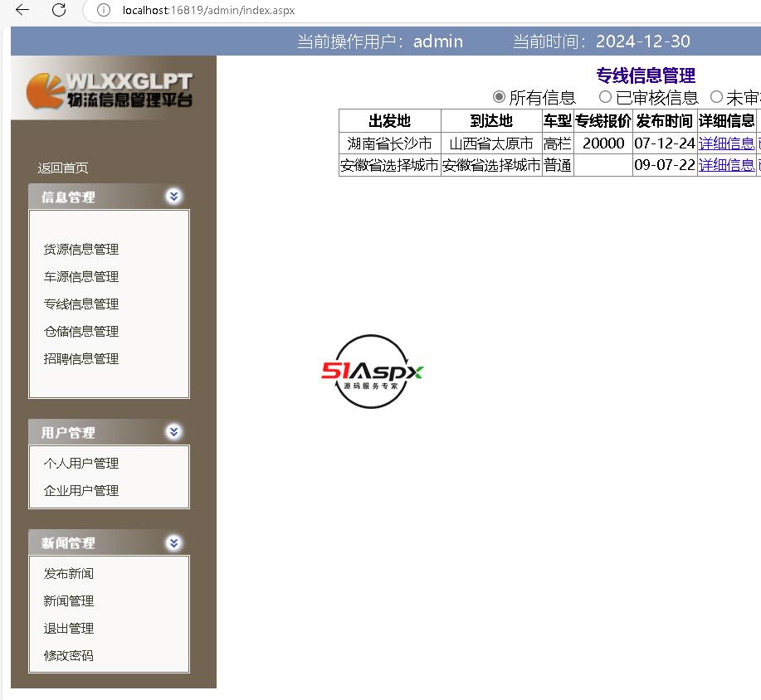Click the 到达地 column header

coord(491,121)
